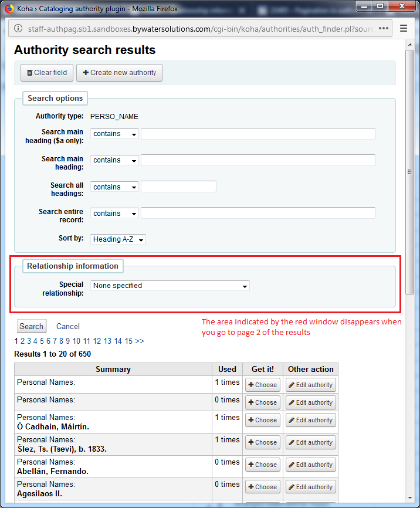The height and width of the screenshot is (508, 420).
Task: Click the Search button
Action: click(x=31, y=327)
